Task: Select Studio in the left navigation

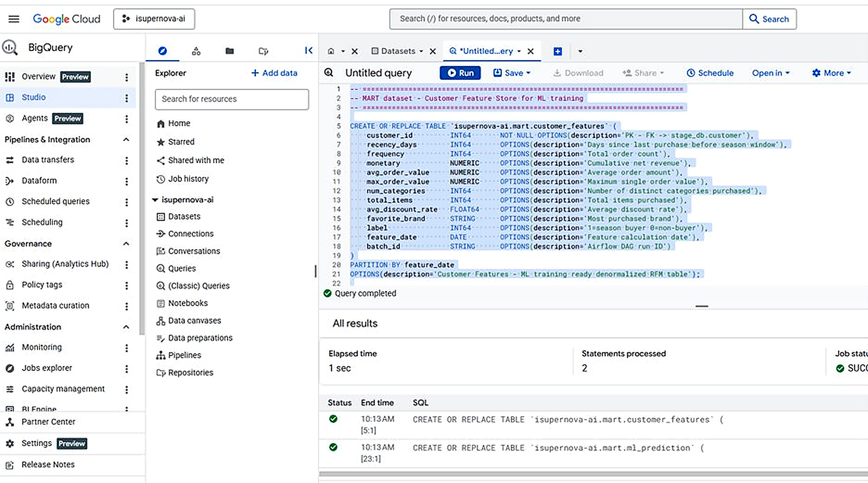Action: pos(33,97)
